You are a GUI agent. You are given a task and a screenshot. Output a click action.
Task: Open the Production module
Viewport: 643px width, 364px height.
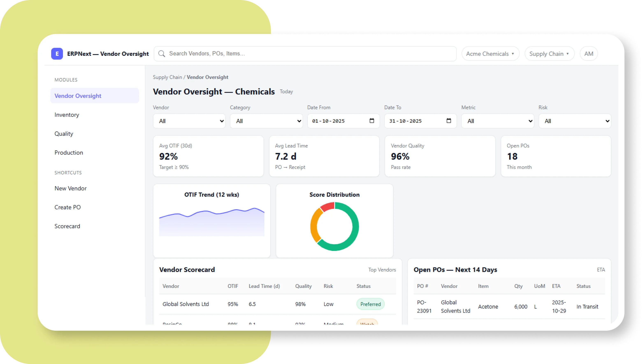[x=69, y=153]
